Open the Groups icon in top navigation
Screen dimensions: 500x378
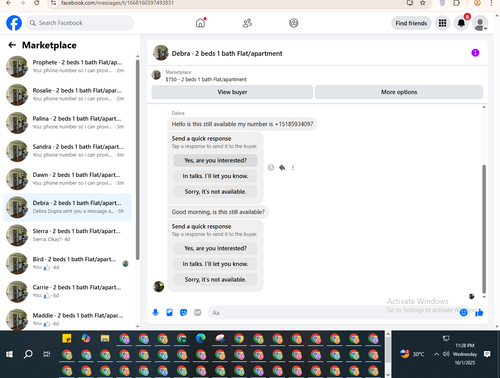294,23
